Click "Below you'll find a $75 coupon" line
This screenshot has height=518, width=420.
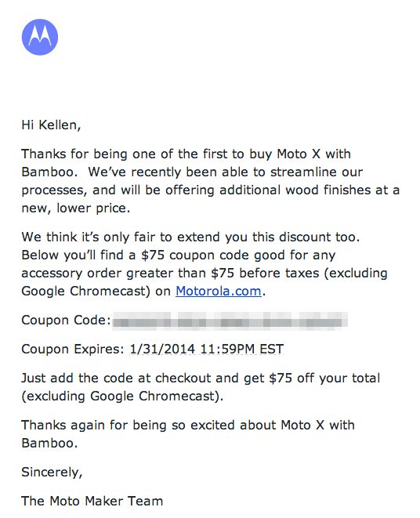pos(179,255)
